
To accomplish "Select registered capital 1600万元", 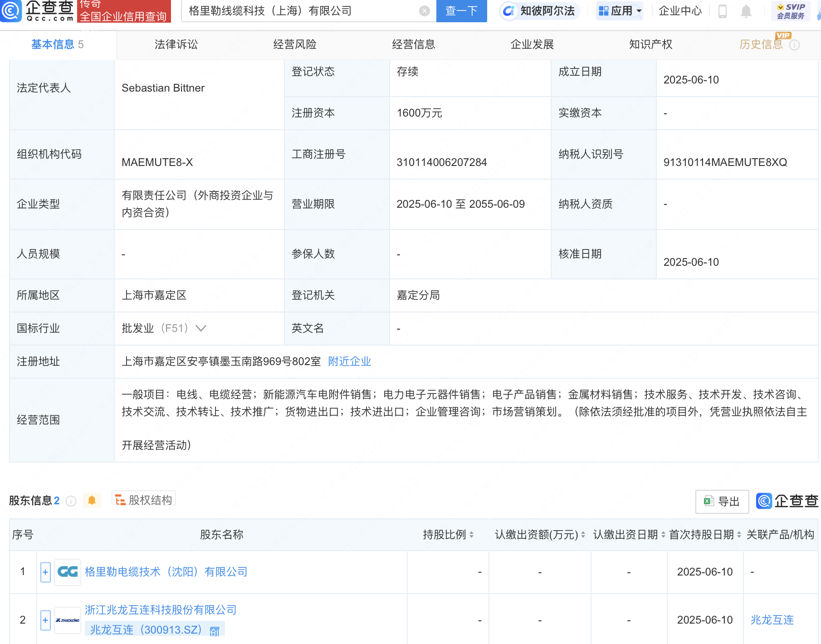I will point(419,113).
